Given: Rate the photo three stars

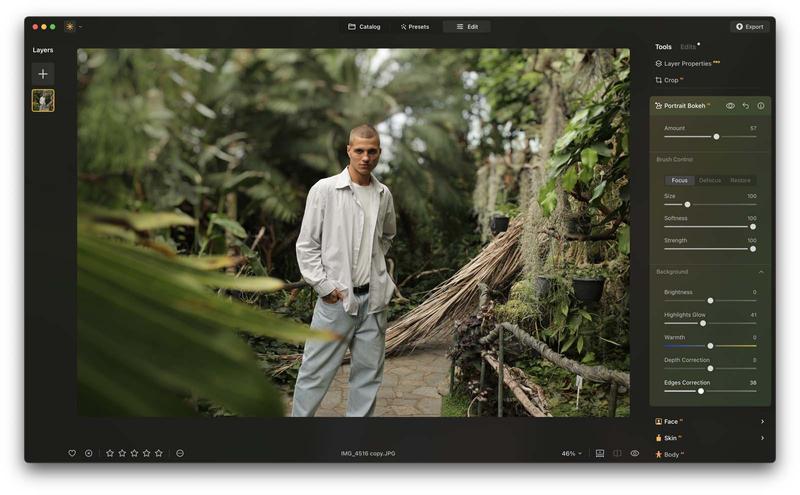Looking at the screenshot, I should point(134,453).
